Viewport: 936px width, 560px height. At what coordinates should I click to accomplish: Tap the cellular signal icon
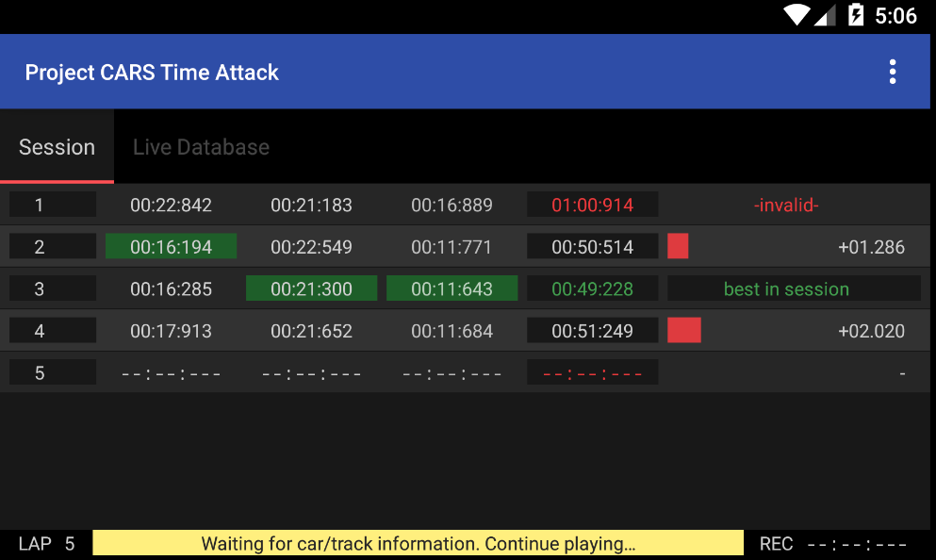click(825, 15)
